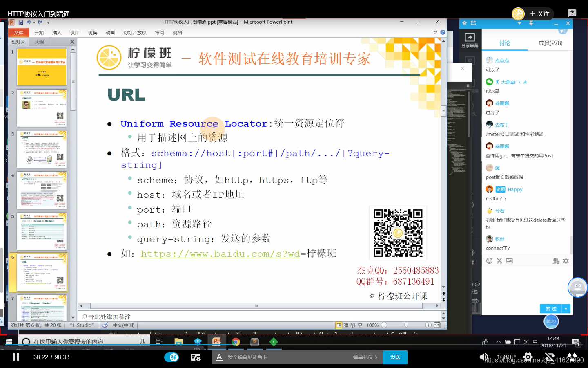
Task: Switch to 切换 transitions tab
Action: pos(92,33)
